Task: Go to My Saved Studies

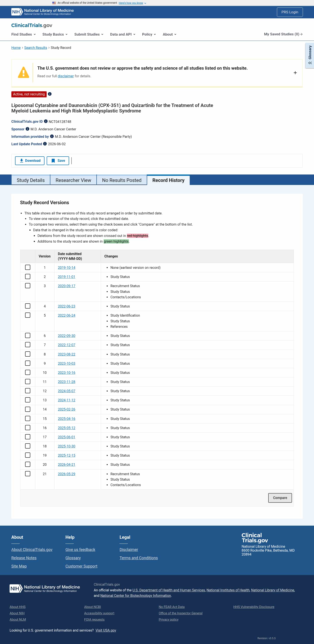Action: coord(283,34)
